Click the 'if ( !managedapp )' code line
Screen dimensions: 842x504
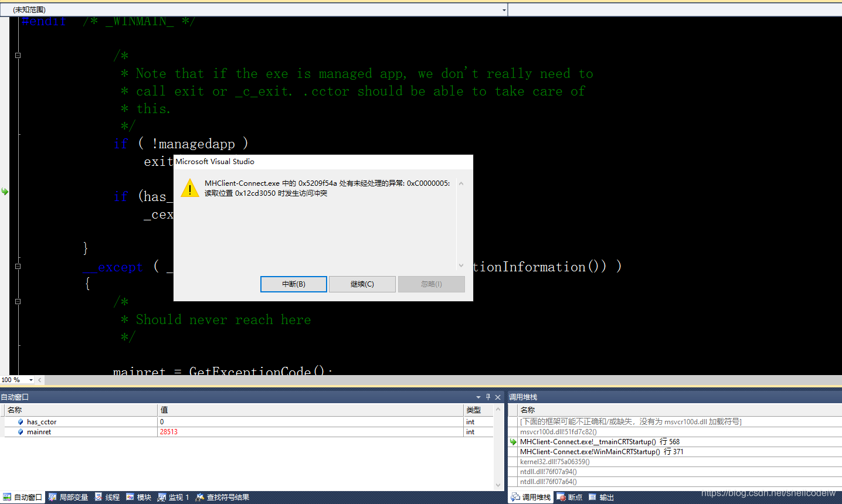(x=181, y=144)
